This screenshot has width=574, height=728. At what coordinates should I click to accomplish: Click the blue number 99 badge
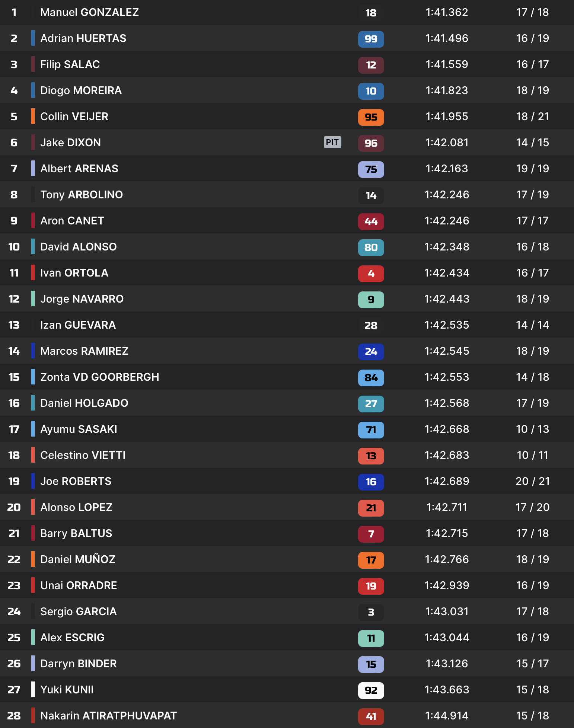pyautogui.click(x=371, y=39)
